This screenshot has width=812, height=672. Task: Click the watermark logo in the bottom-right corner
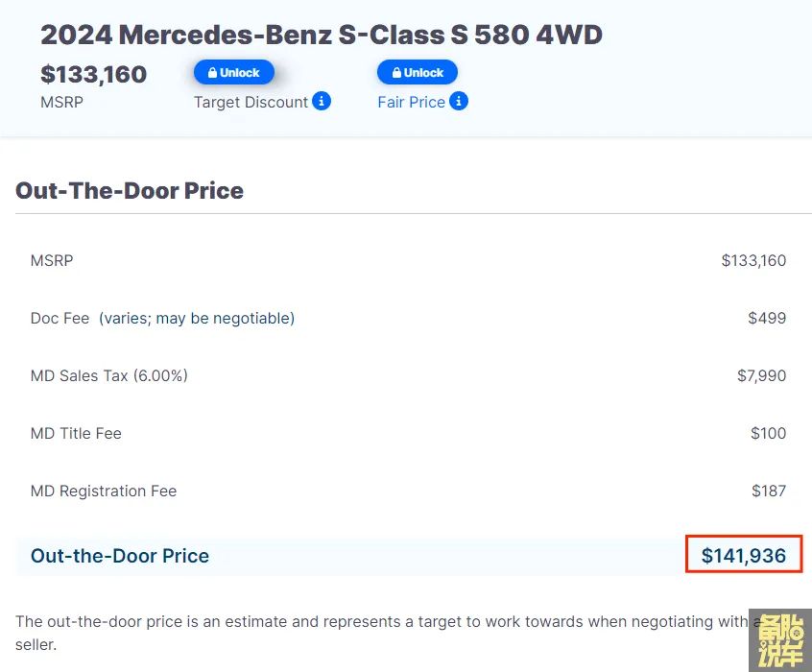coord(780,639)
